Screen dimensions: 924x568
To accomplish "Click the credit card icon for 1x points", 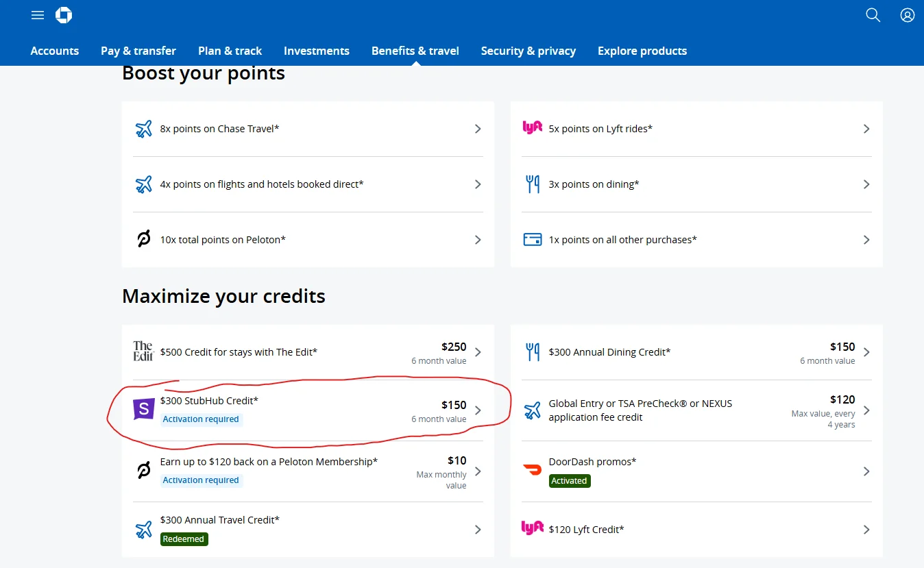I will [x=533, y=239].
